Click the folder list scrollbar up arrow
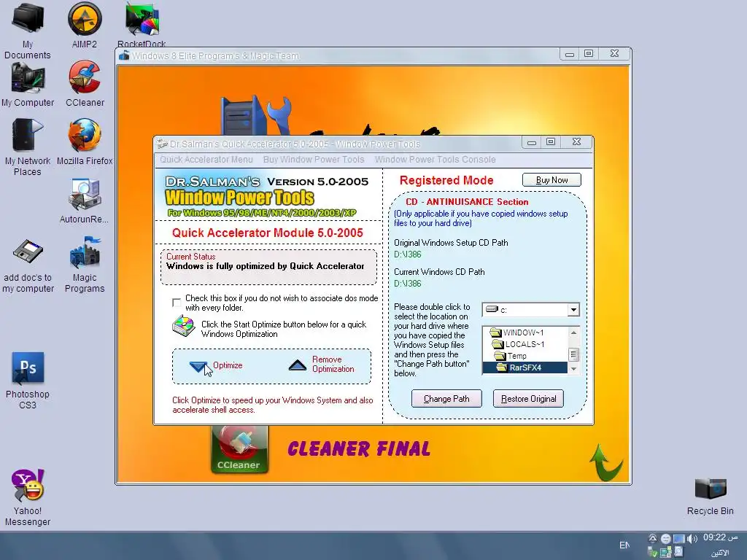 coord(573,332)
